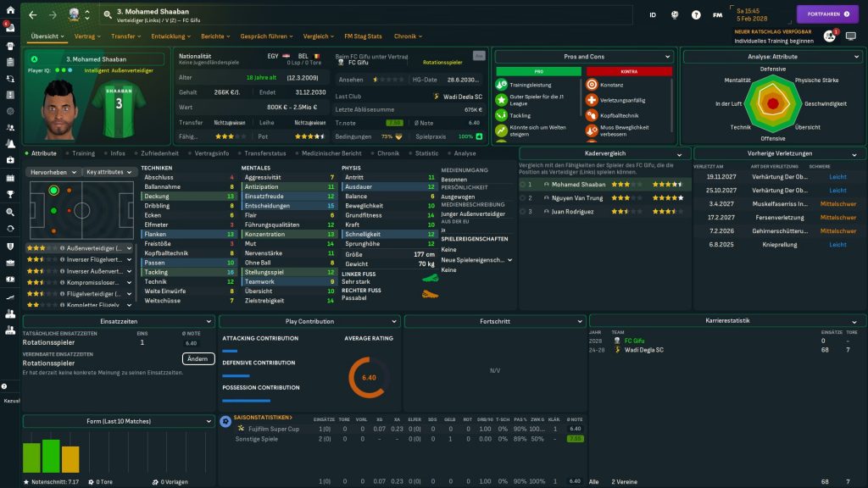Image resolution: width=868 pixels, height=488 pixels.
Task: Click the FM logo icon
Action: (718, 14)
